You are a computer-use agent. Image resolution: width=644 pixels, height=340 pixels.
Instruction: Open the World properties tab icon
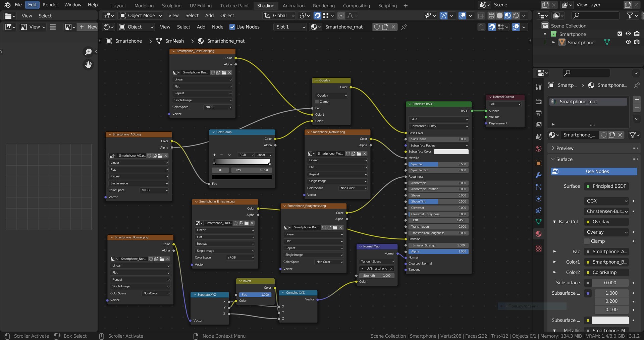pos(538,149)
